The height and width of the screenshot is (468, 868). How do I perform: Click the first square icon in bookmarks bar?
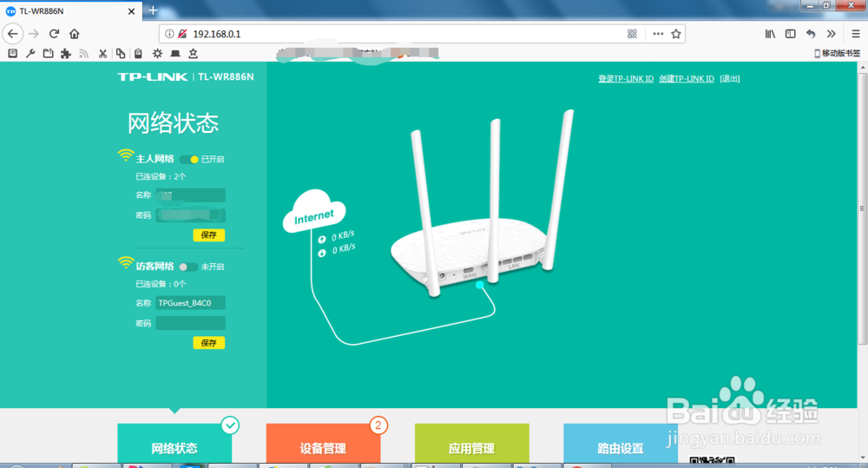point(13,53)
